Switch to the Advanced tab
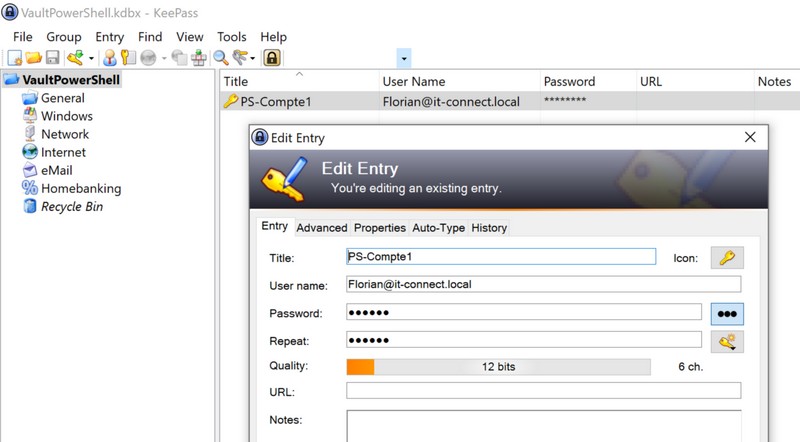The height and width of the screenshot is (442, 800). point(322,228)
